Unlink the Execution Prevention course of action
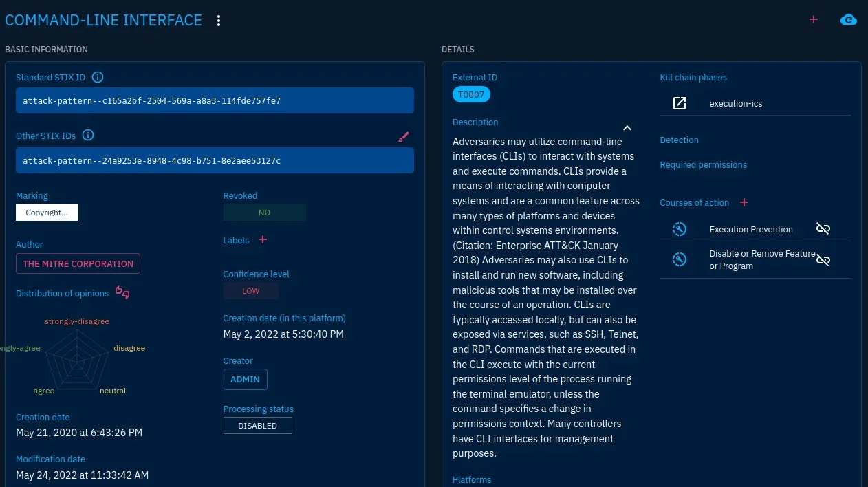 (x=823, y=229)
